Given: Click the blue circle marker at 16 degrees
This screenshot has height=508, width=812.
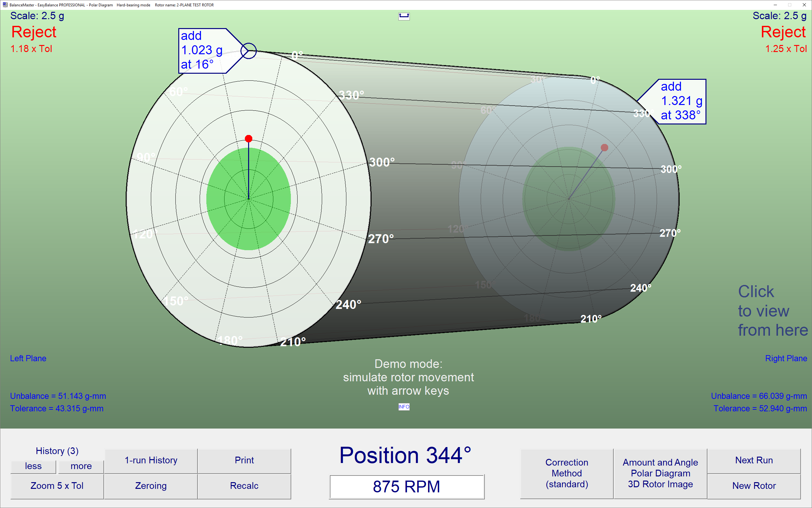Looking at the screenshot, I should coord(249,51).
